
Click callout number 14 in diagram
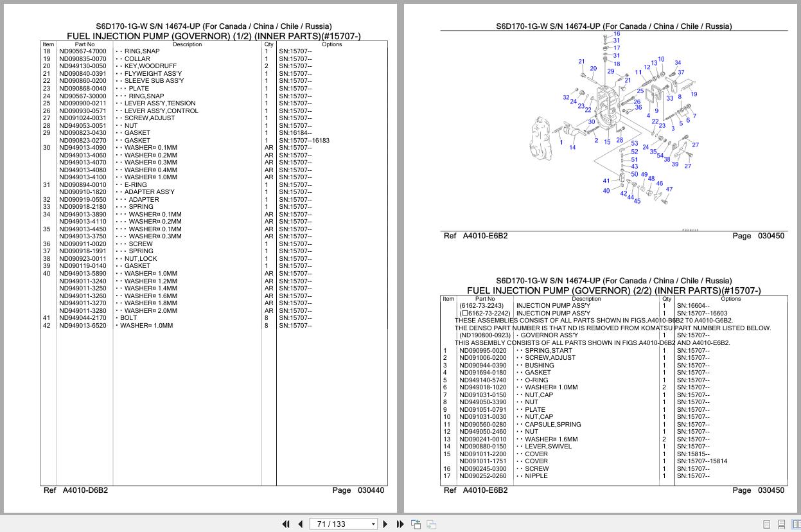point(572,147)
